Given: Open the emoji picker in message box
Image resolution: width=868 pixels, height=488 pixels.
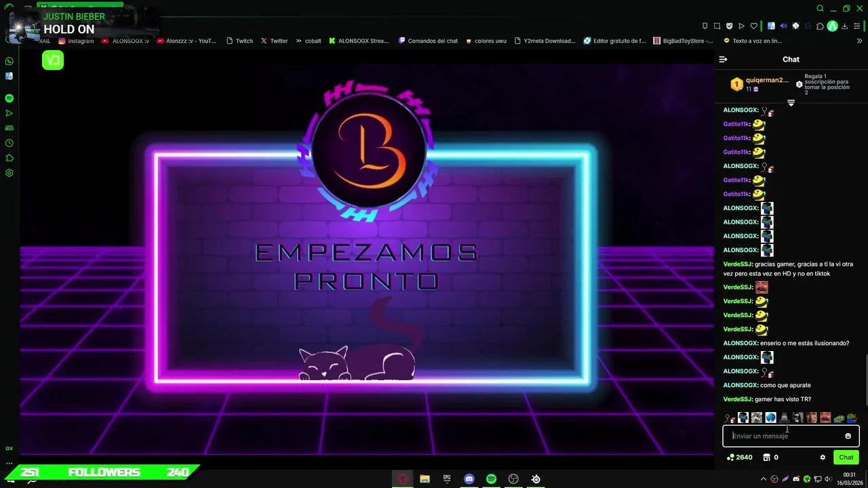Looking at the screenshot, I should (848, 436).
